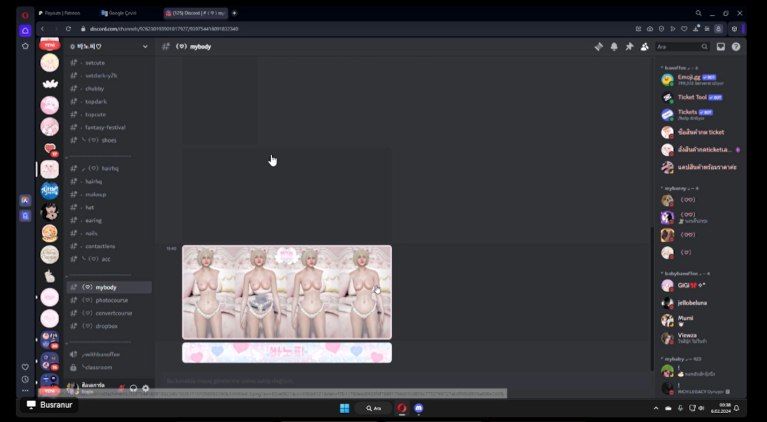Open pinned messages pin icon
Image resolution: width=767 pixels, height=422 pixels.
(630, 47)
